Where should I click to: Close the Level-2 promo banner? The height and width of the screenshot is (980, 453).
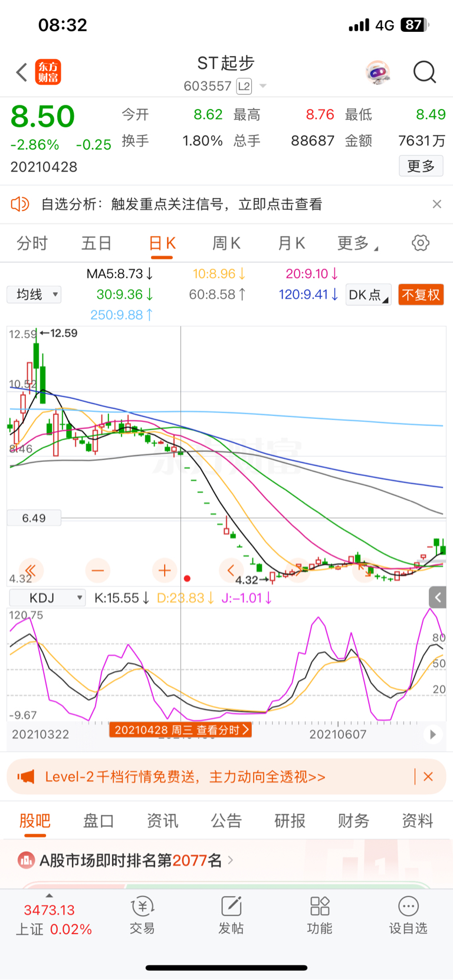click(x=428, y=777)
